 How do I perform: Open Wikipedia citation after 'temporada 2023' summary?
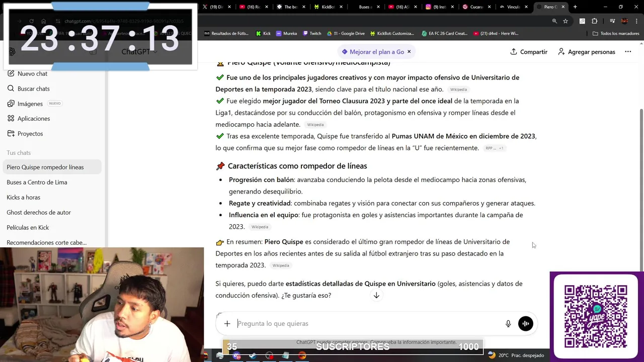281,265
